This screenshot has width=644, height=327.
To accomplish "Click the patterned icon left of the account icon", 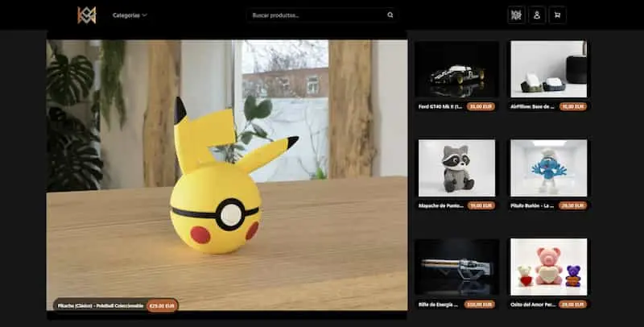I will tap(516, 15).
